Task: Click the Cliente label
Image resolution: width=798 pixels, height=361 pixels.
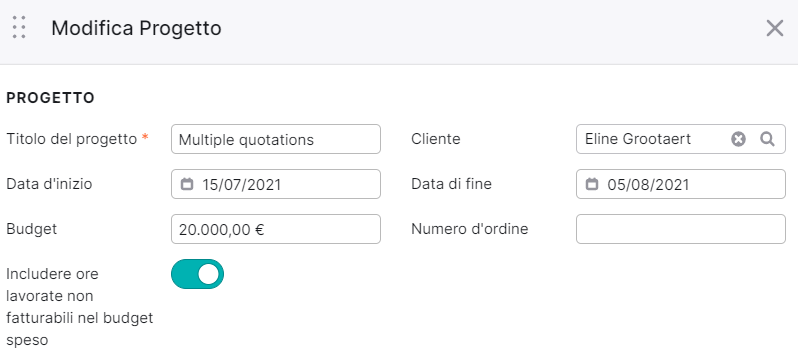Action: 436,139
